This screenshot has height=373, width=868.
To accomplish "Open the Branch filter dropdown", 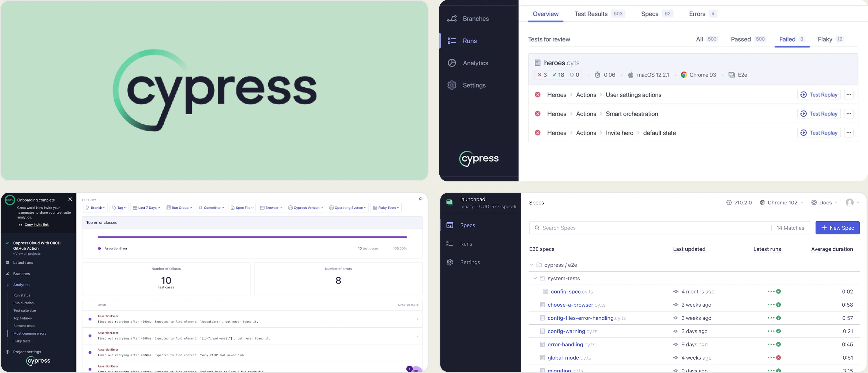I will (x=95, y=208).
